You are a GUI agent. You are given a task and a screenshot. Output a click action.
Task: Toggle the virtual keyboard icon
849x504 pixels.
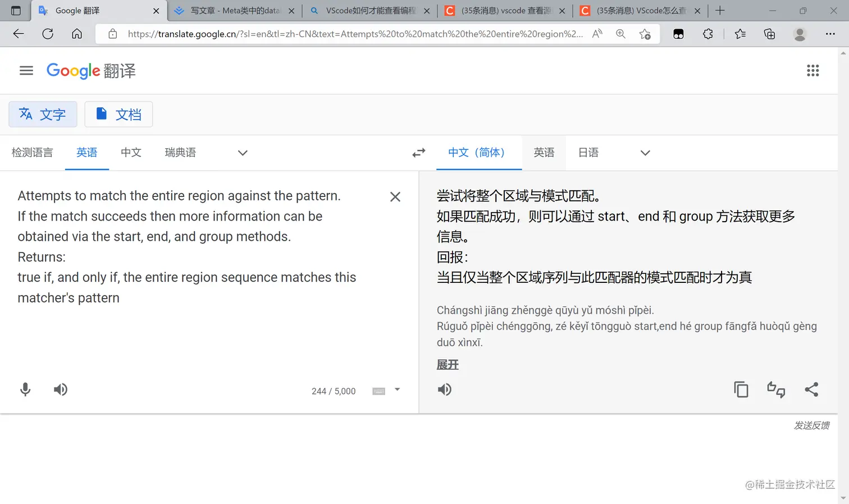point(379,391)
